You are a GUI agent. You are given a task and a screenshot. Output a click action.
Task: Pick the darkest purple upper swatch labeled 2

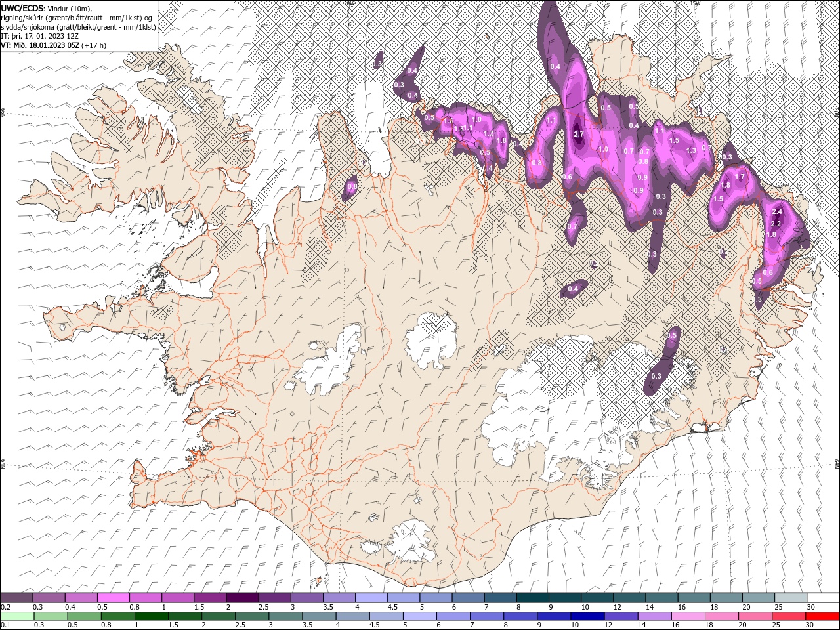[242, 597]
